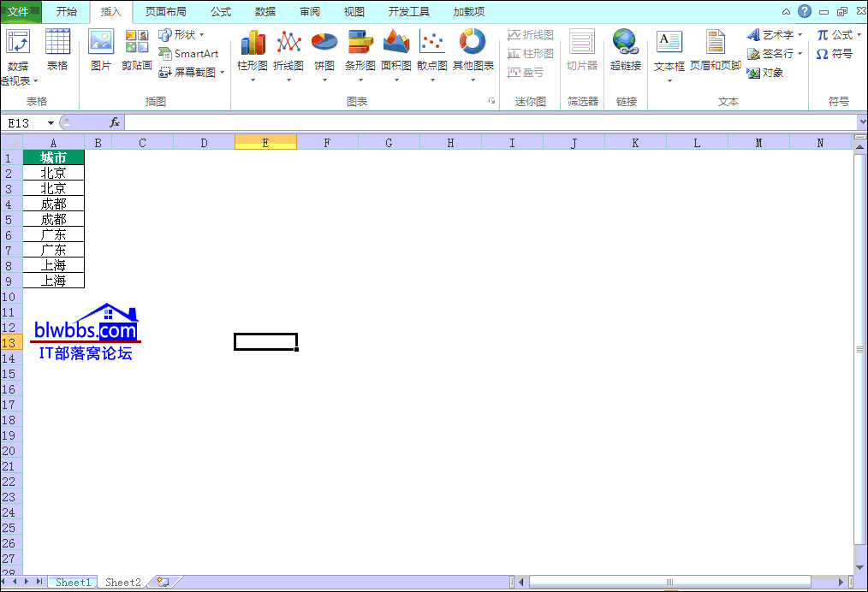The height and width of the screenshot is (592, 868).
Task: Insert a scatter chart (散点图)
Action: tap(432, 50)
